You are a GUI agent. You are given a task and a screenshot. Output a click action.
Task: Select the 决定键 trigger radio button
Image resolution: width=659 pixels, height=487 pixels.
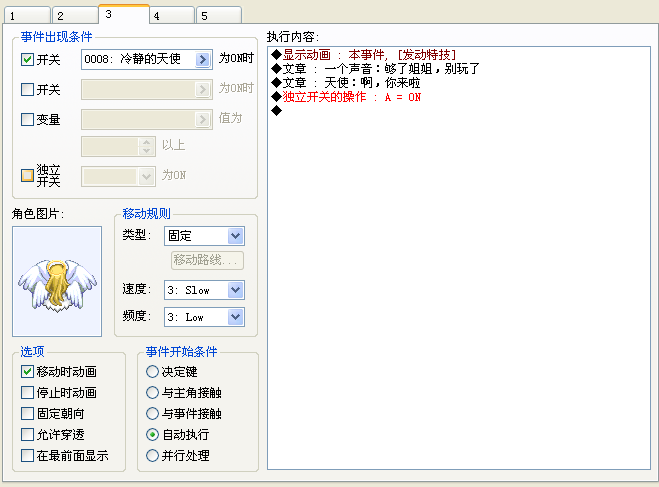(152, 371)
